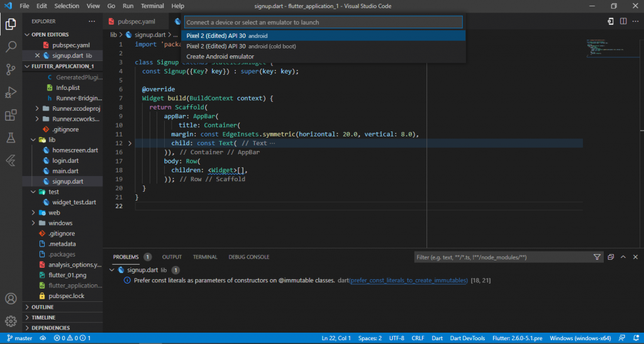Expand the Runner.xcworks... folder
Screen dimensions: 644x344
tap(37, 119)
